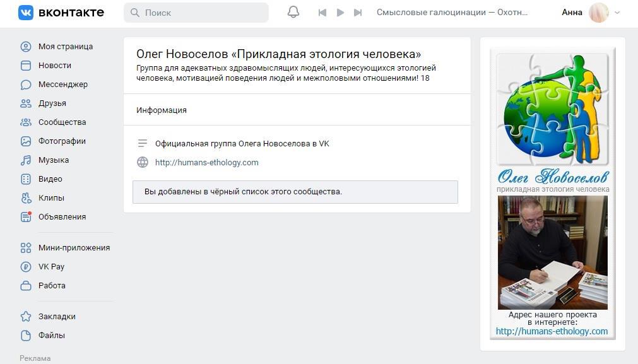Go to Моя страница
Screen dimensions: 638x364
(65, 47)
